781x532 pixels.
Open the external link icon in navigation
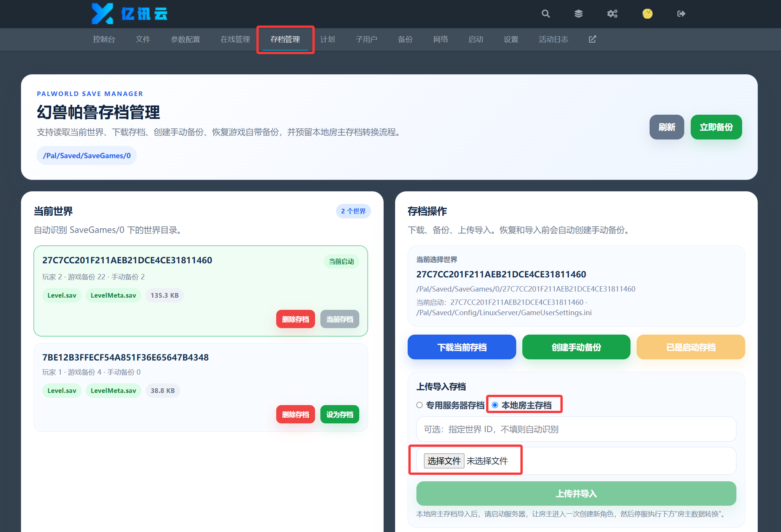click(x=592, y=39)
